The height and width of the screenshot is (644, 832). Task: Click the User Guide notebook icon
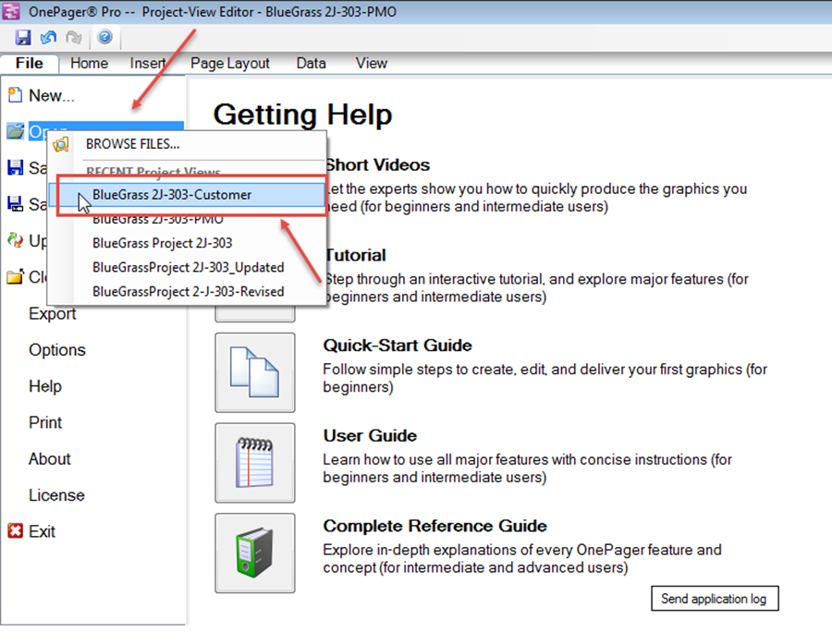(x=255, y=462)
